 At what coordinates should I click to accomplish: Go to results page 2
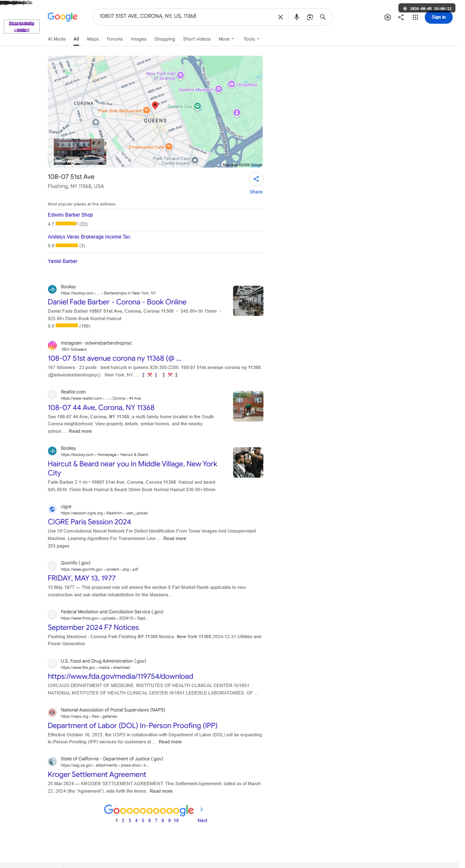(123, 820)
